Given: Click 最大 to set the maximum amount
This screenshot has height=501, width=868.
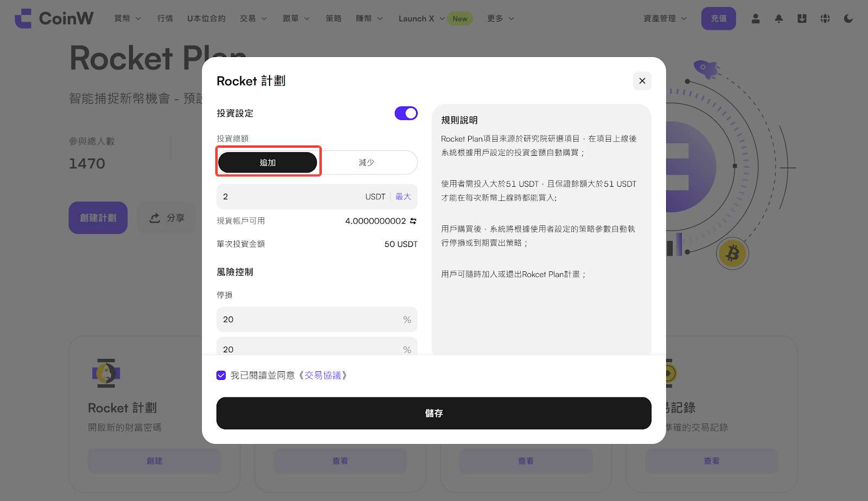Looking at the screenshot, I should 403,196.
